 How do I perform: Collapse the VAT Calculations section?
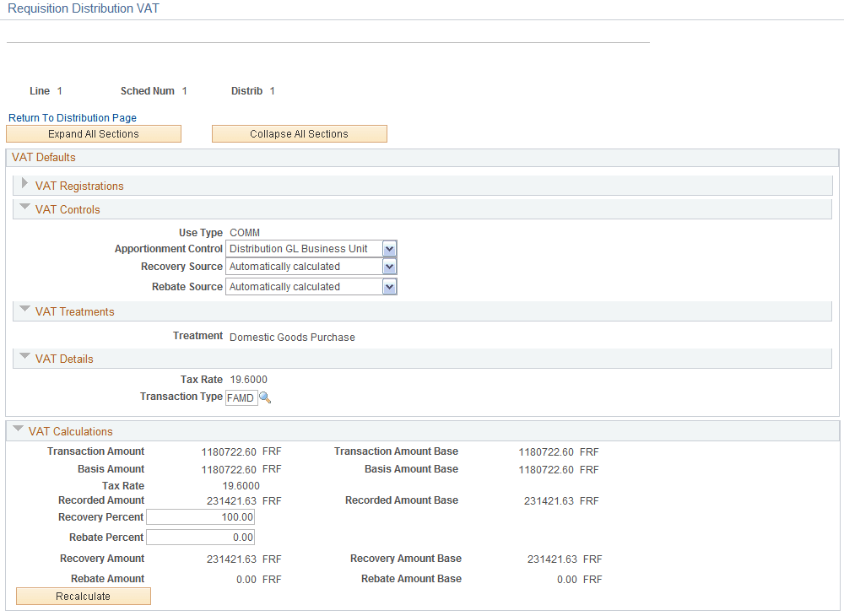pos(18,429)
